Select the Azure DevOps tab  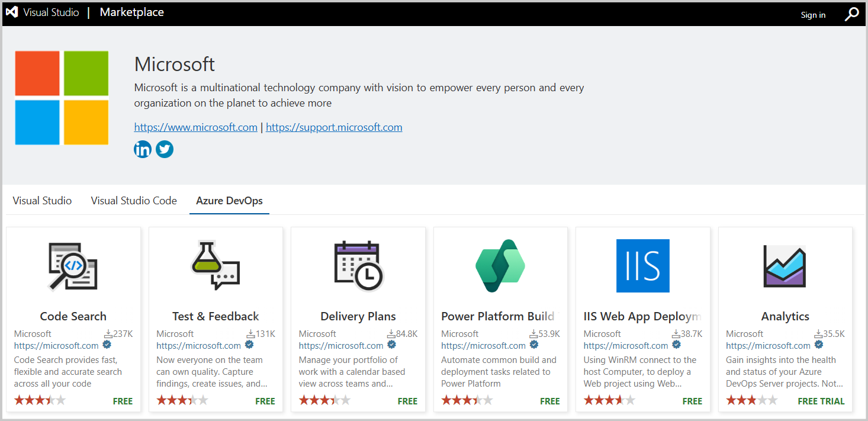(x=229, y=201)
